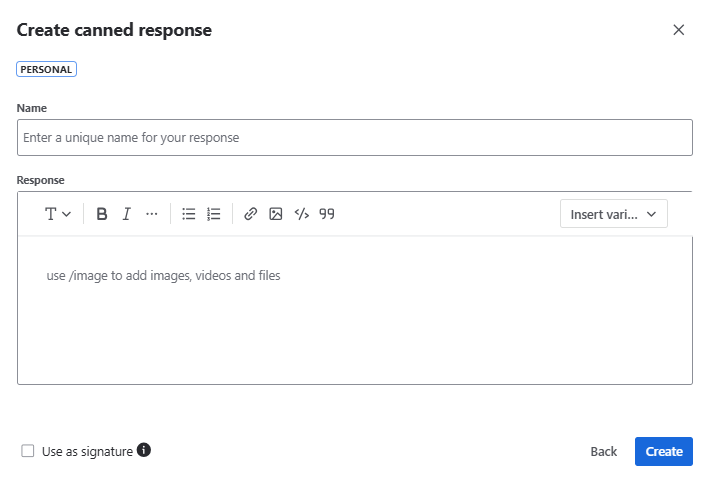The height and width of the screenshot is (486, 712).
Task: Click the Name field label
Action: tap(32, 108)
